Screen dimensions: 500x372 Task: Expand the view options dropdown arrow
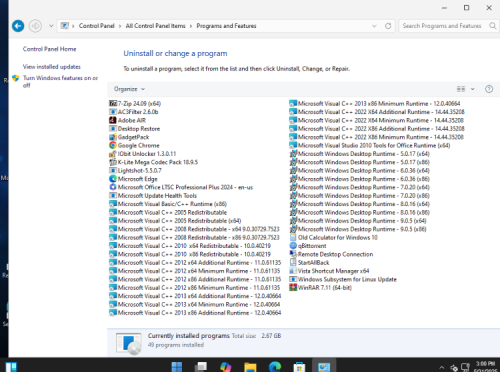point(472,89)
